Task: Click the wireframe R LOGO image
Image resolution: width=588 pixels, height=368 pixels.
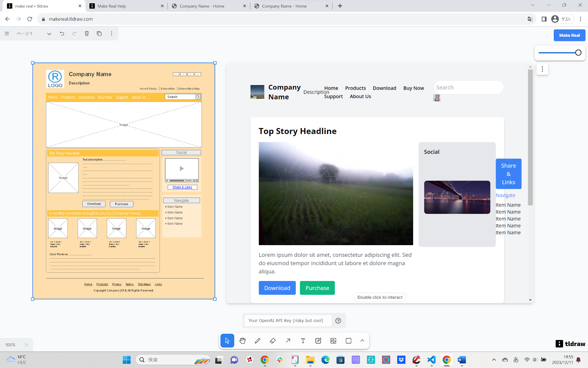Action: 55,79
